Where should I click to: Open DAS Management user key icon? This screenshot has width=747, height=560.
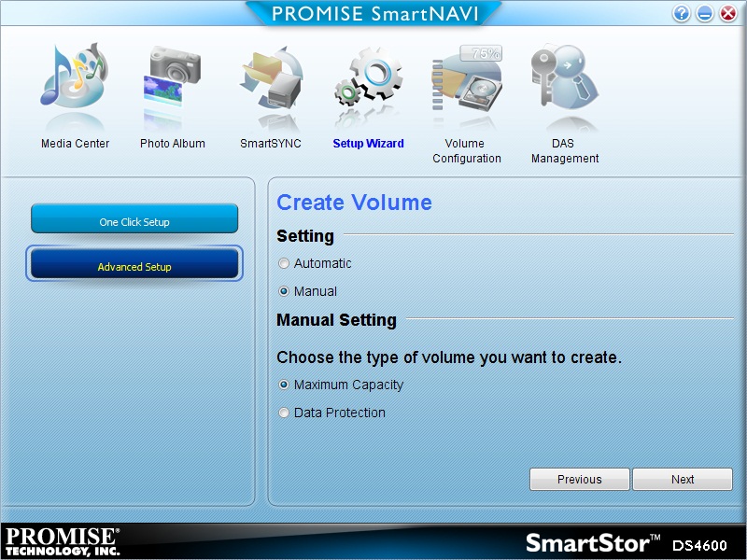click(x=565, y=77)
